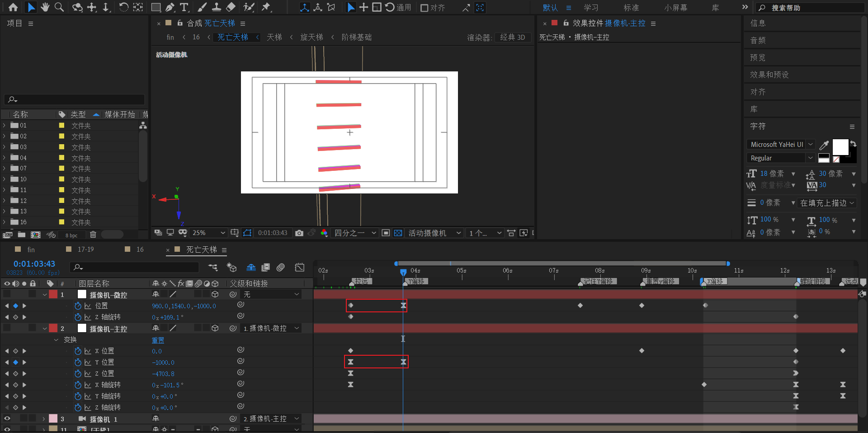
Task: Click the show channel color icon
Action: 324,233
